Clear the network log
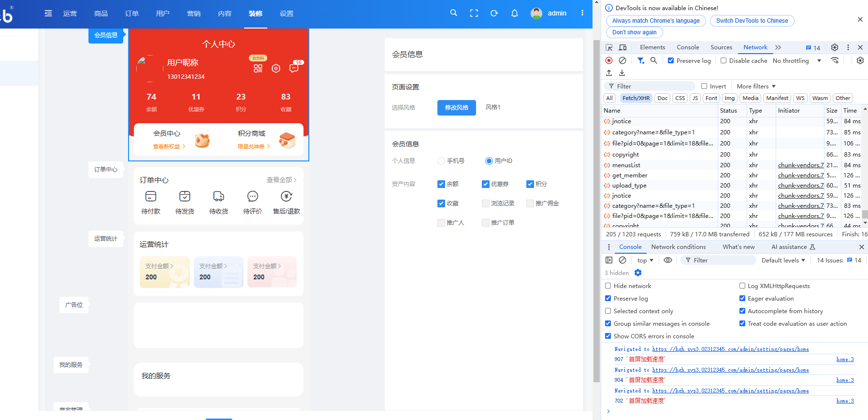The image size is (868, 420). coord(622,60)
